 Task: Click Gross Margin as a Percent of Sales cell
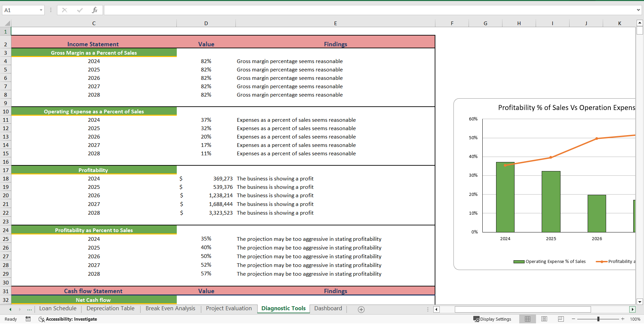coord(94,53)
